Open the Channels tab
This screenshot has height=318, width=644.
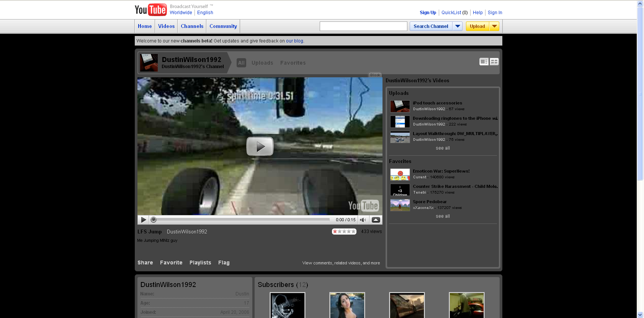[x=192, y=26]
